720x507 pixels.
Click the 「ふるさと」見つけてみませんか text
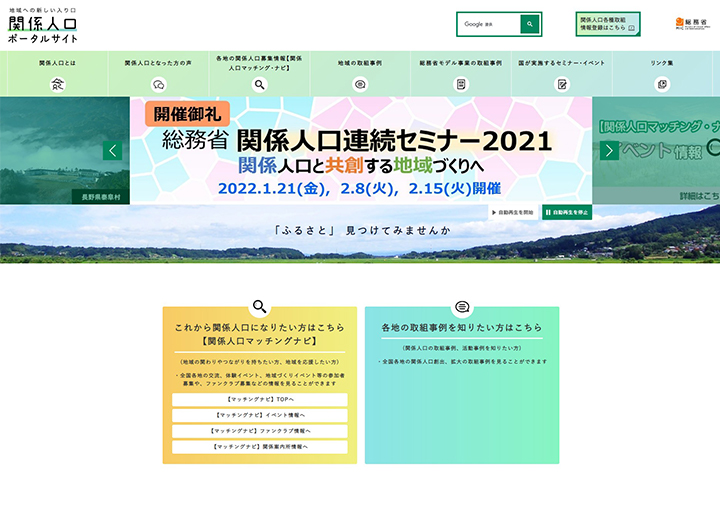coord(361,231)
